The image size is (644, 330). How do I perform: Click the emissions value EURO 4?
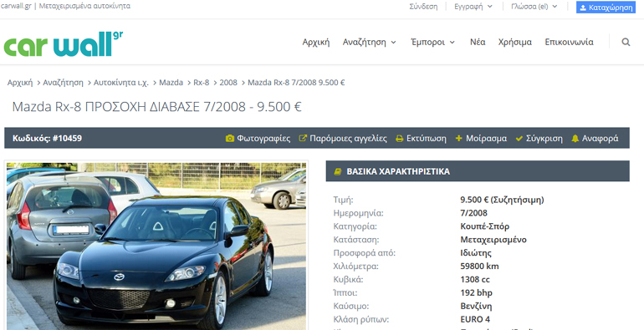(475, 319)
